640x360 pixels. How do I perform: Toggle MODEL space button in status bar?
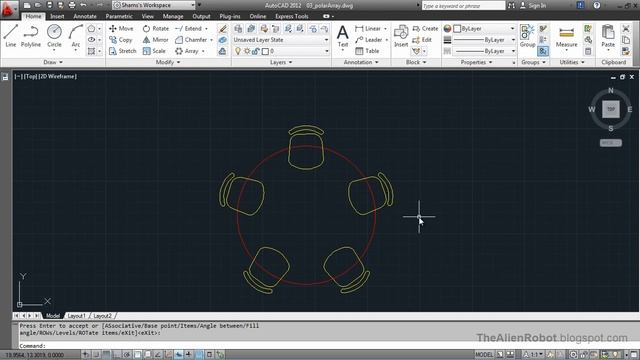[484, 354]
